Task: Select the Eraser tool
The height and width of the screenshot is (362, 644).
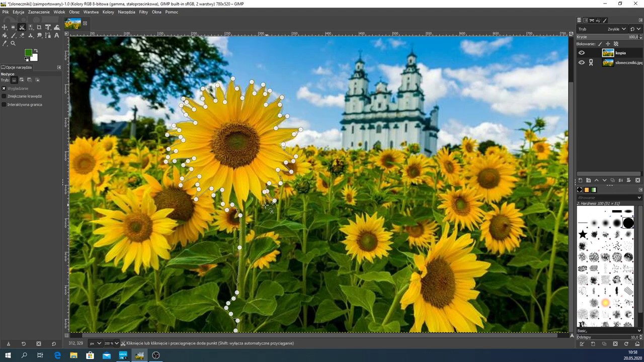Action: click(22, 36)
